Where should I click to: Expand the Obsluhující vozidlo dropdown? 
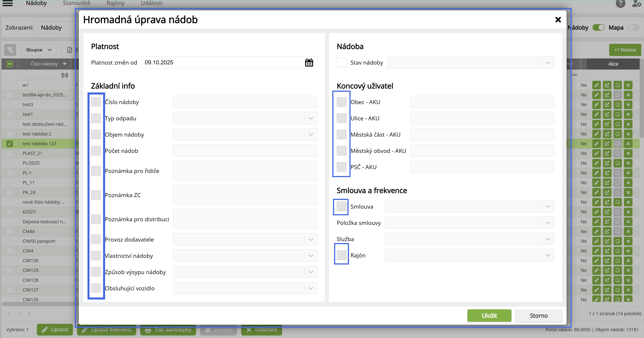point(311,288)
